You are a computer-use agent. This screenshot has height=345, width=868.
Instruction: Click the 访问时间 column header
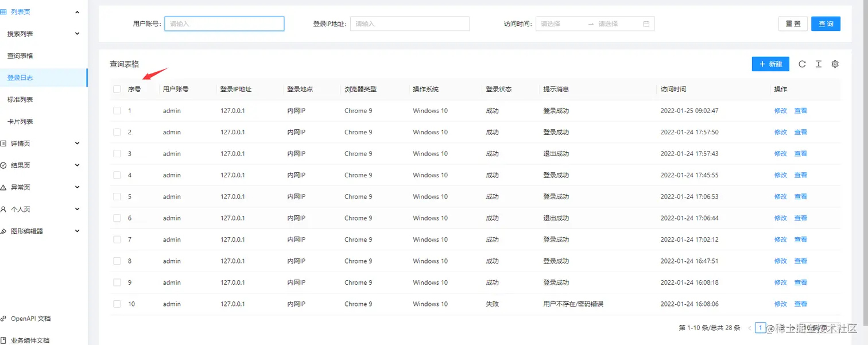coord(673,89)
